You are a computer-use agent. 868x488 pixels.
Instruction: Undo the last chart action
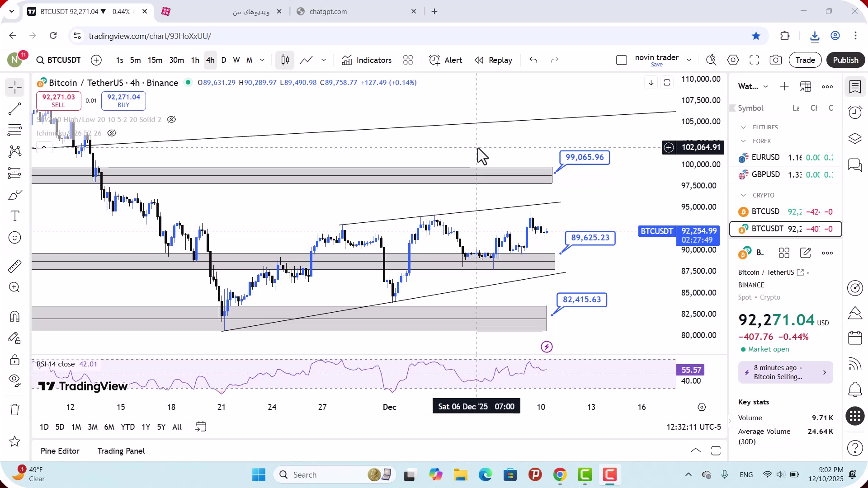(533, 60)
